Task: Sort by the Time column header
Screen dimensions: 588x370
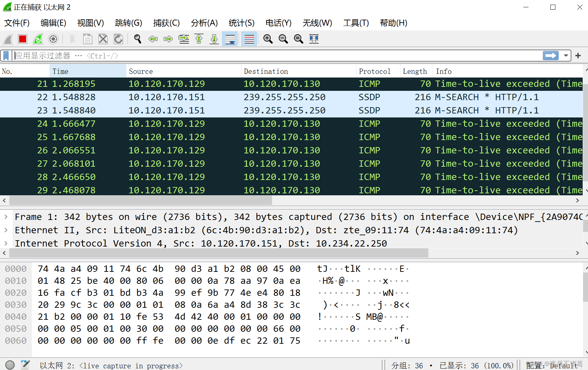Action: tap(88, 72)
